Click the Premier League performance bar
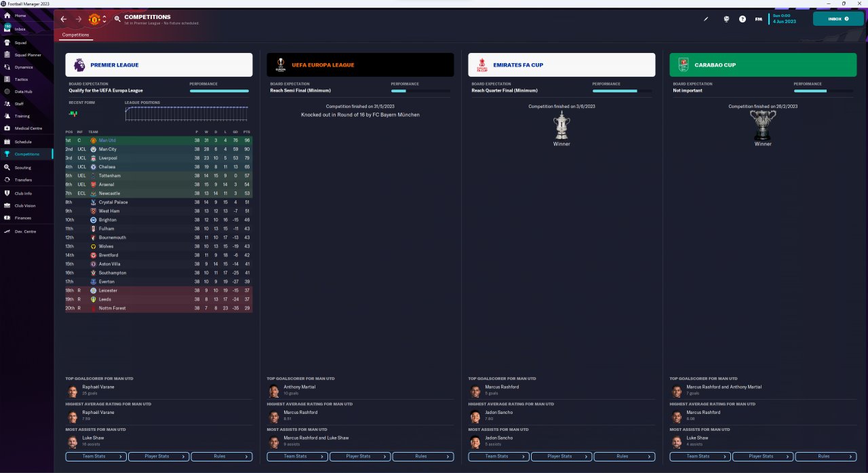 [219, 90]
